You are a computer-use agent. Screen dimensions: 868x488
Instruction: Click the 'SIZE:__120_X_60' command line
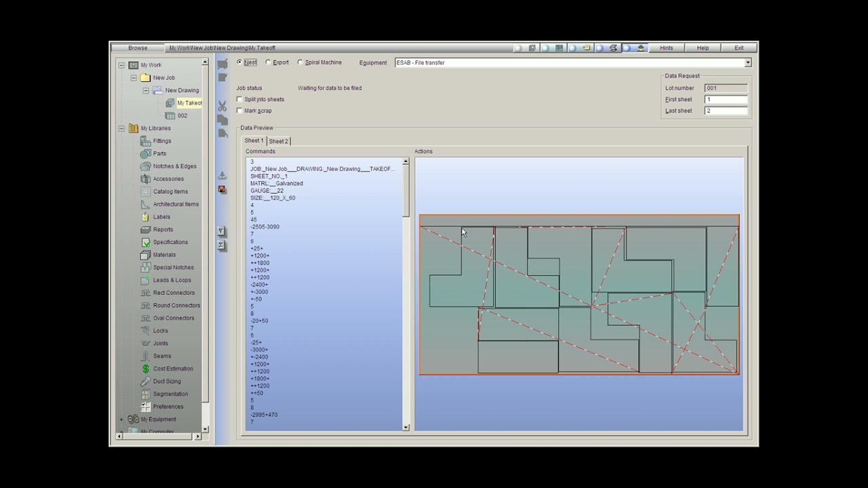point(273,198)
